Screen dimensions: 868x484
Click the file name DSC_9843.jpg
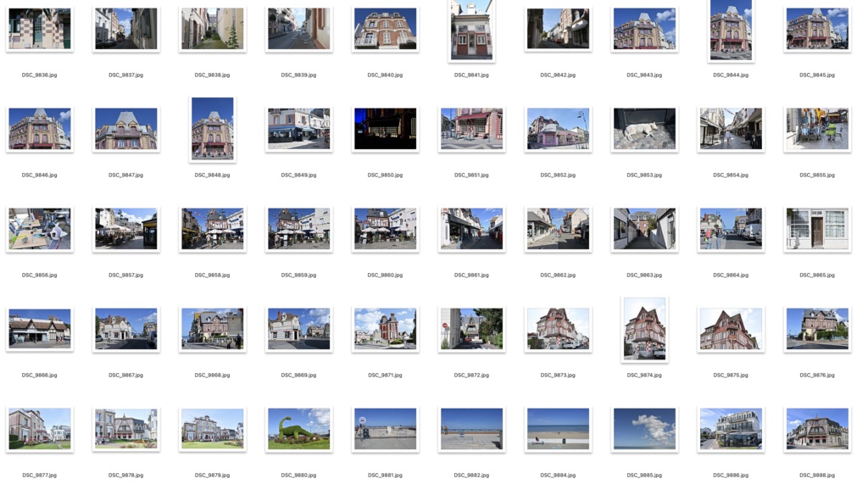tap(644, 75)
